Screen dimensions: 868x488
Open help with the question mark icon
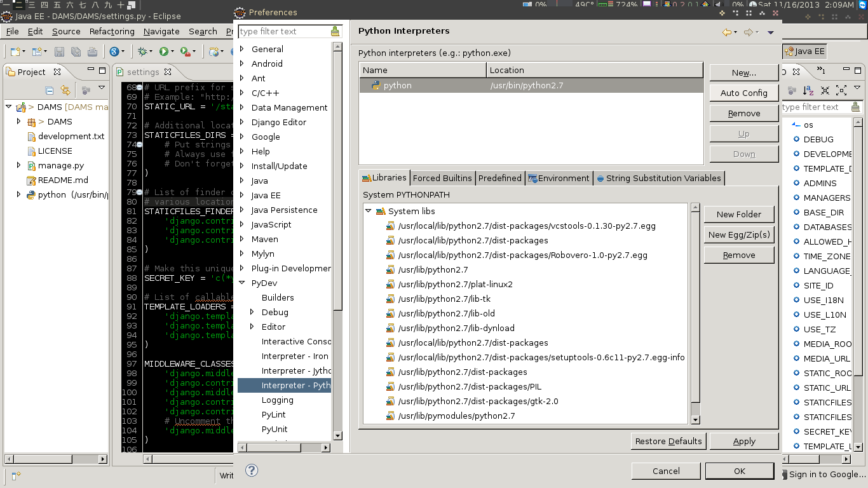(x=252, y=470)
